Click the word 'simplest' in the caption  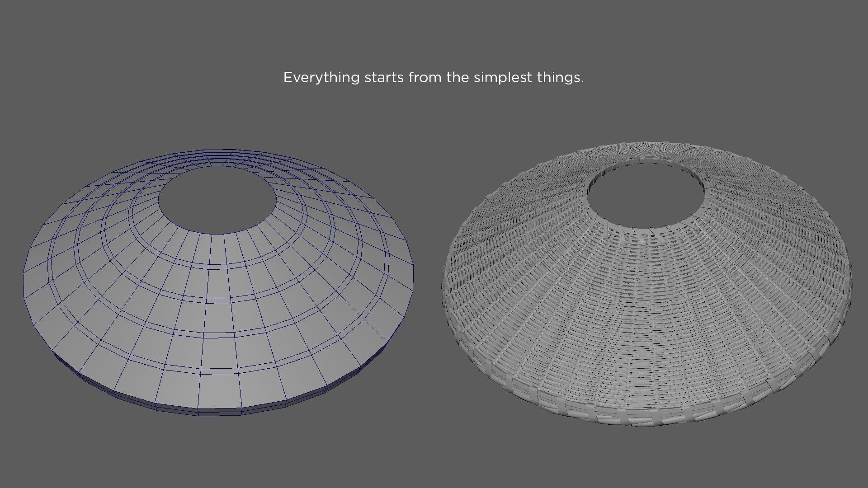tap(503, 77)
